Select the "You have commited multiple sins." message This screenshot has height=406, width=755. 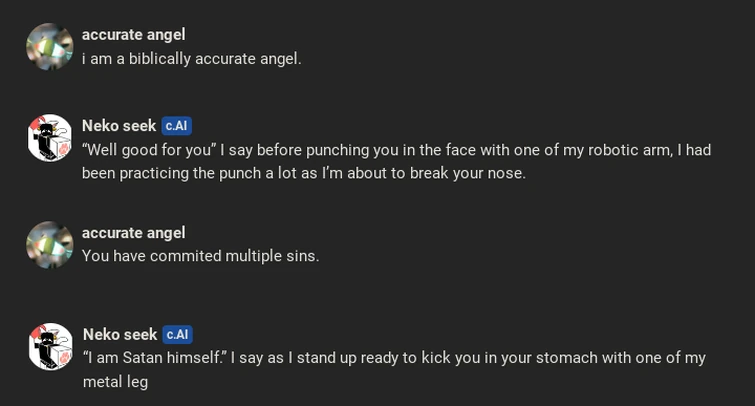tap(200, 256)
